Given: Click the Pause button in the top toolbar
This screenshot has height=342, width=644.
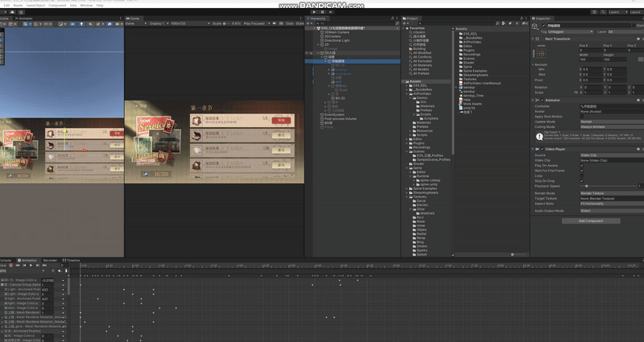Looking at the screenshot, I should pos(323,12).
